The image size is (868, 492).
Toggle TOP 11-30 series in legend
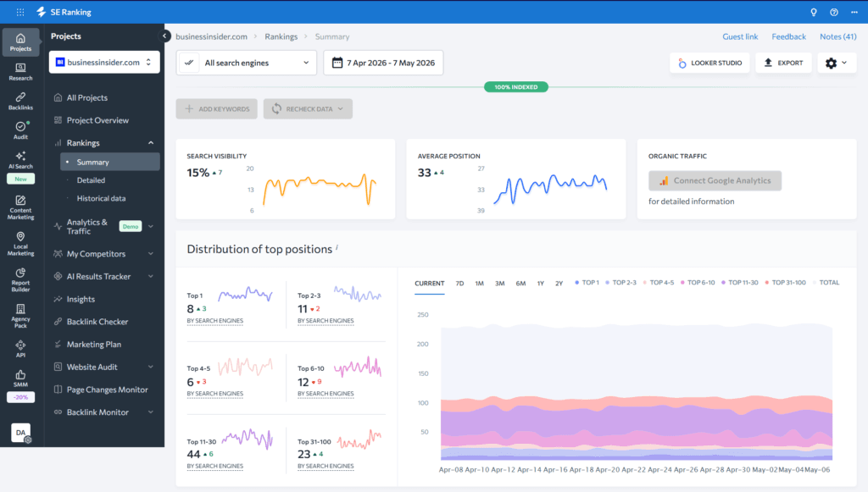click(x=739, y=283)
